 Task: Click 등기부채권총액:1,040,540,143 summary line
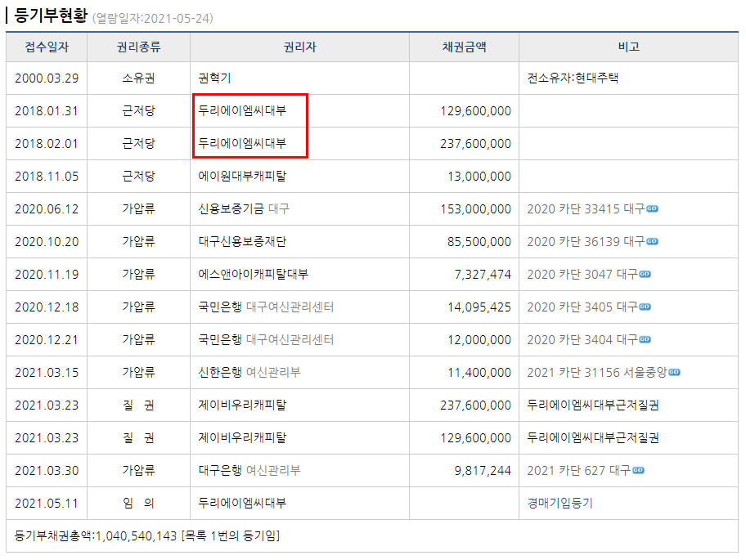pos(147,535)
